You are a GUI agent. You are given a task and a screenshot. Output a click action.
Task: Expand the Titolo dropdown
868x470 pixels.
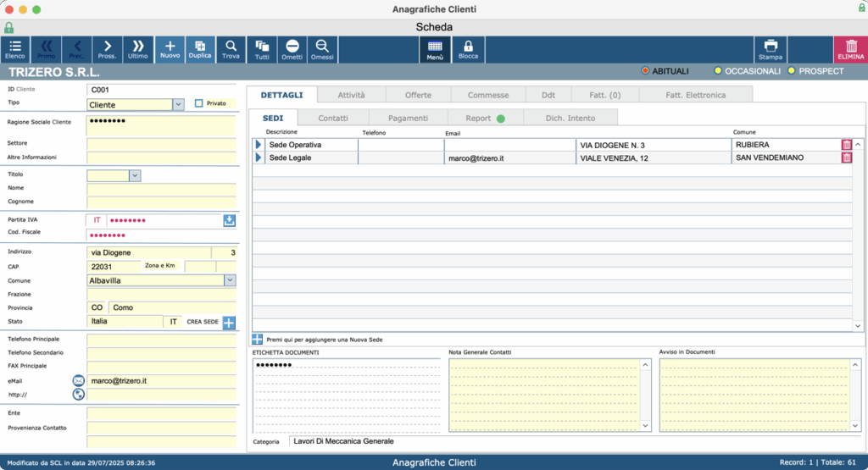(135, 175)
